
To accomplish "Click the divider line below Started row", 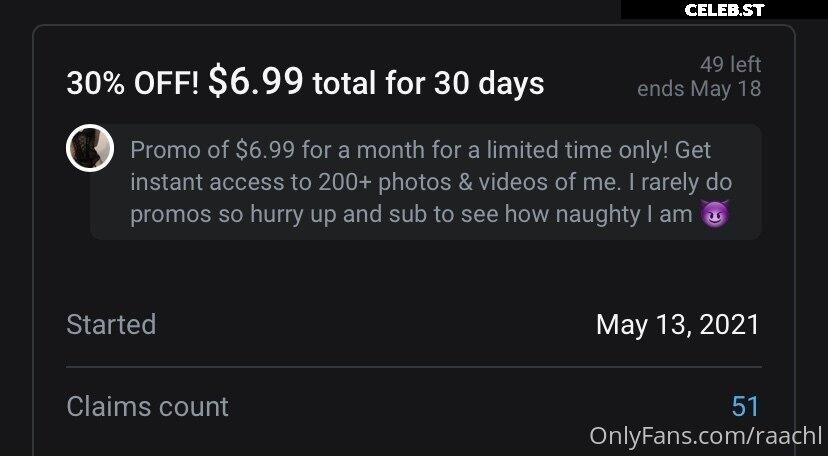I will [x=414, y=366].
